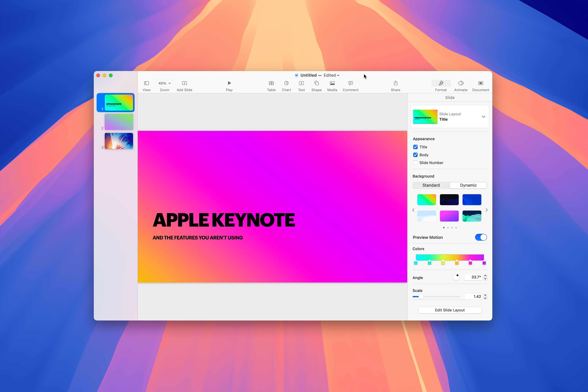This screenshot has height=392, width=588.
Task: Enable the Slide Number checkbox
Action: pyautogui.click(x=415, y=162)
